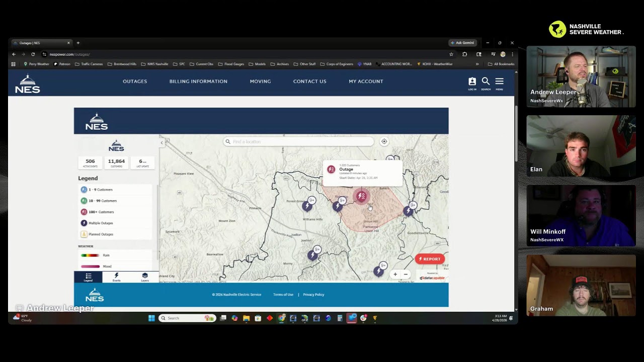This screenshot has height=362, width=644.
Task: Click the Mixed weather color scale
Action: coord(90,266)
